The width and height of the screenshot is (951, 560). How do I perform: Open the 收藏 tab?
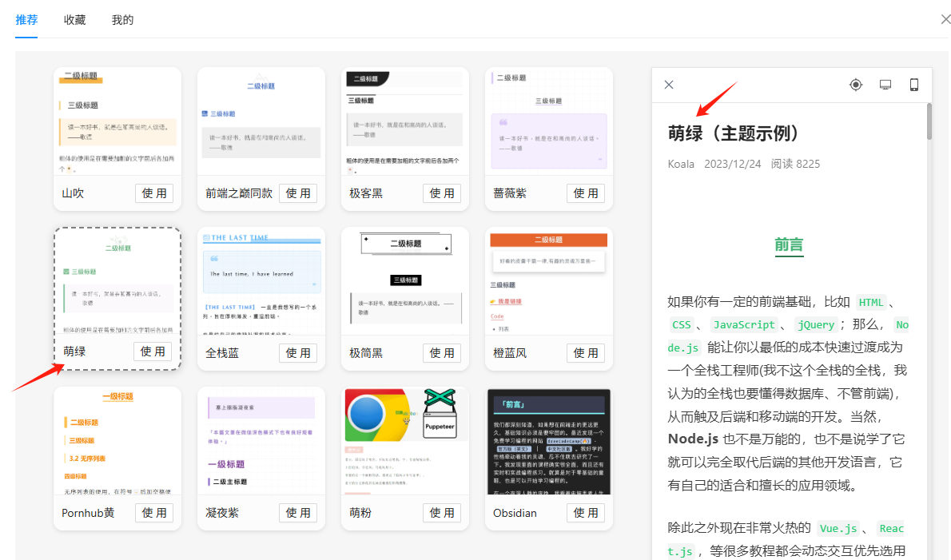74,20
